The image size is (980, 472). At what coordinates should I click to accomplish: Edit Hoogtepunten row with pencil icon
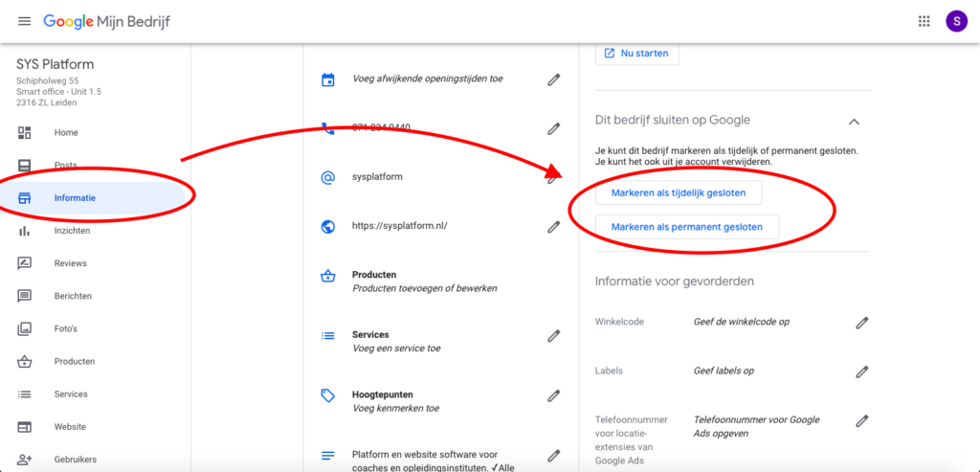(x=553, y=395)
